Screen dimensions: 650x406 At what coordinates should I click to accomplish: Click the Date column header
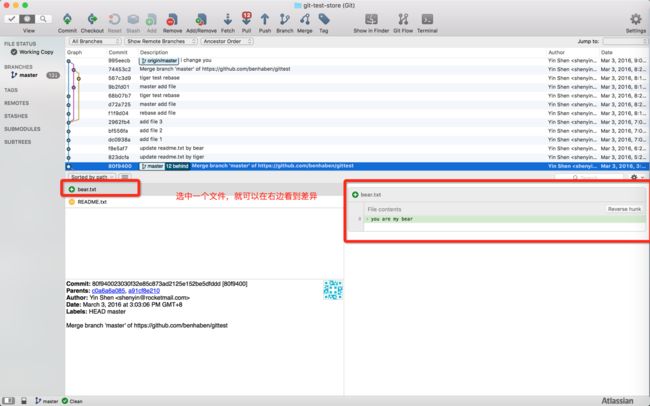tap(606, 52)
